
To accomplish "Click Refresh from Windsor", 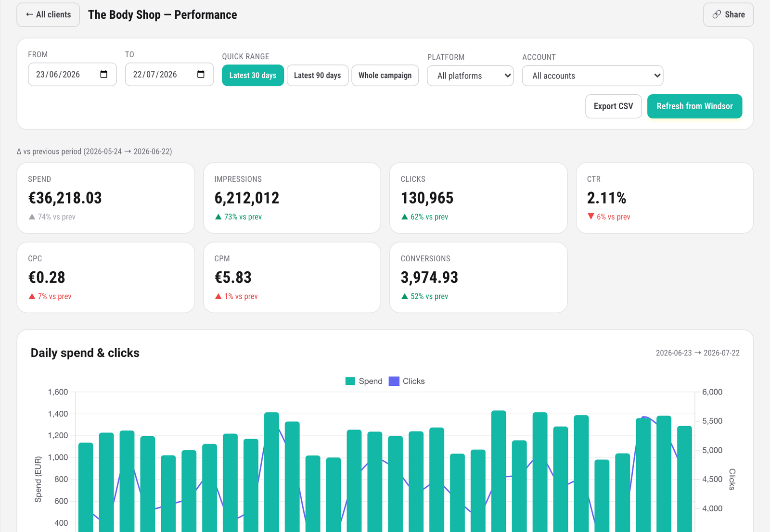I will coord(694,106).
